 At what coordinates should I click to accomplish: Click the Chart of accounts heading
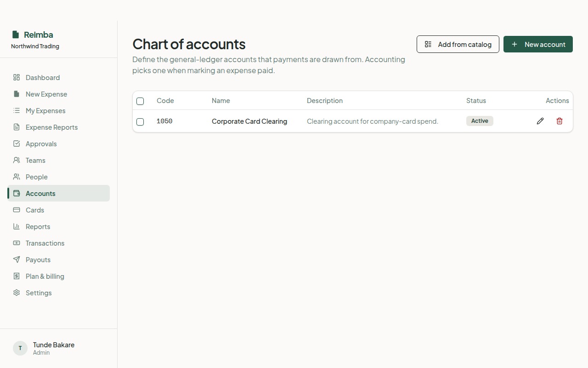[189, 44]
